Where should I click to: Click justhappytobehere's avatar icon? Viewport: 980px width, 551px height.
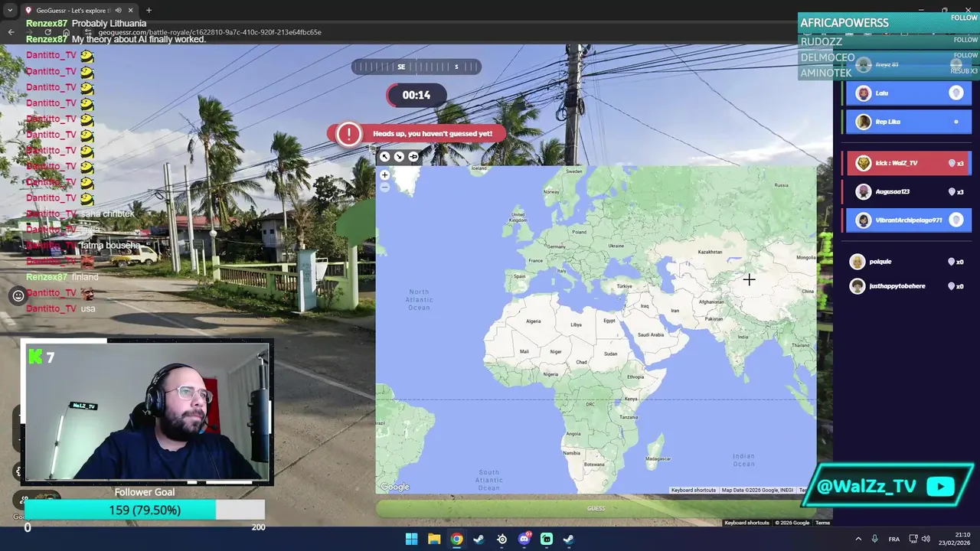(857, 286)
